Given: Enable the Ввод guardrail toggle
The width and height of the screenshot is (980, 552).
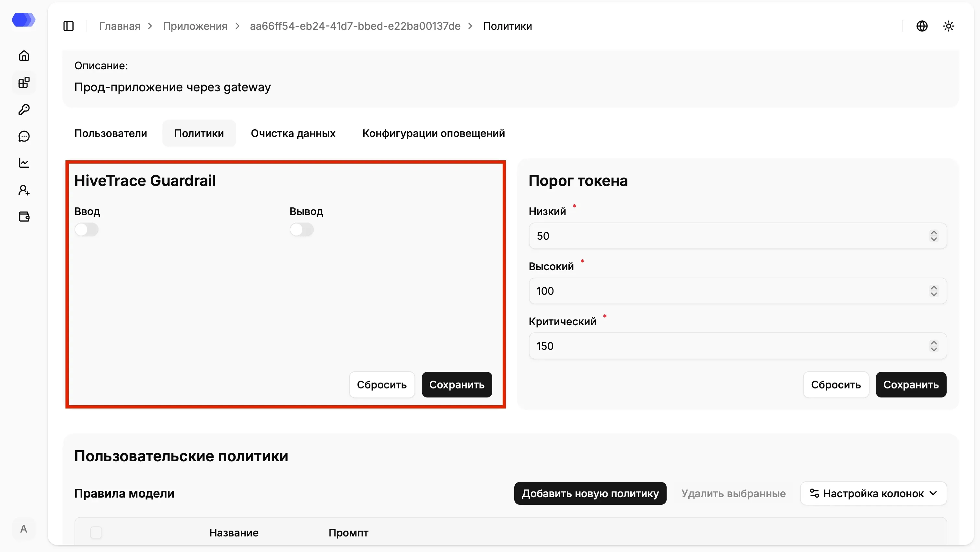Looking at the screenshot, I should click(86, 230).
